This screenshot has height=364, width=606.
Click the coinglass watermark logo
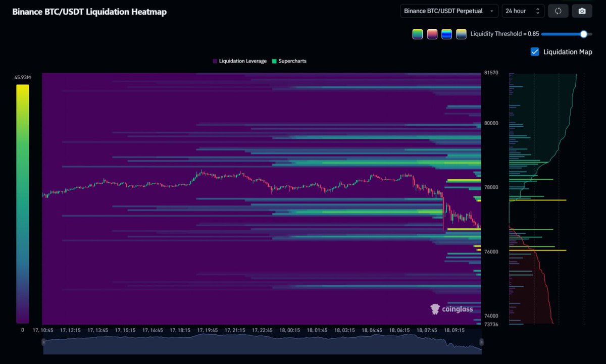click(x=452, y=308)
